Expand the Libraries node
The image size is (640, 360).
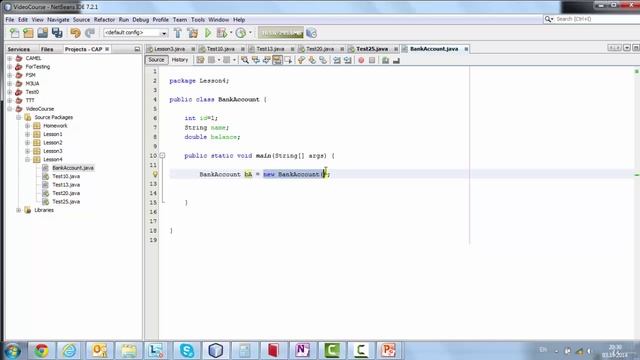pos(19,210)
